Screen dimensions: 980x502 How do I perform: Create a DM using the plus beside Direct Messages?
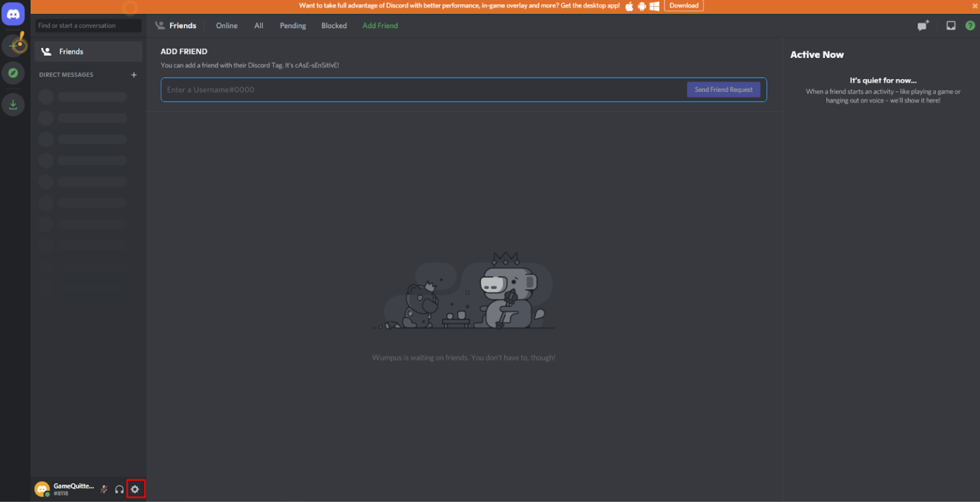134,75
